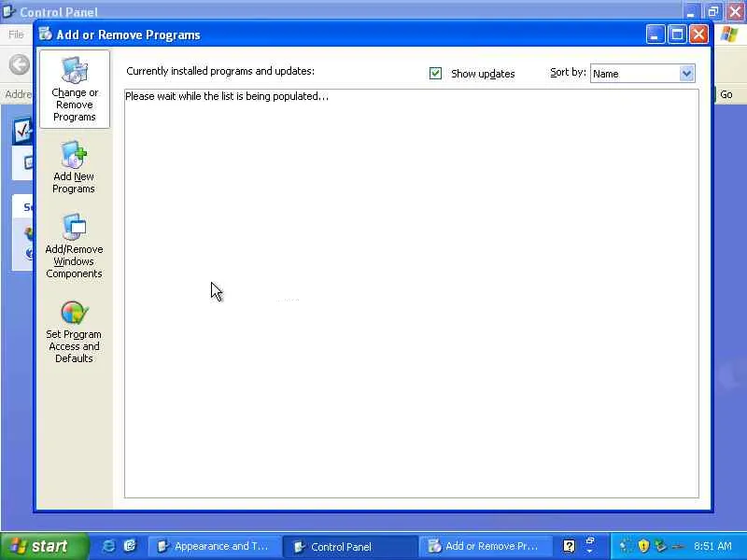Restore down the Control Panel window

713,11
